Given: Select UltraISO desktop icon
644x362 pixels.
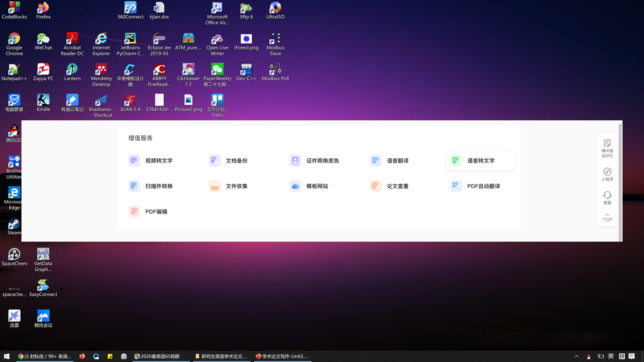Looking at the screenshot, I should pos(275,11).
